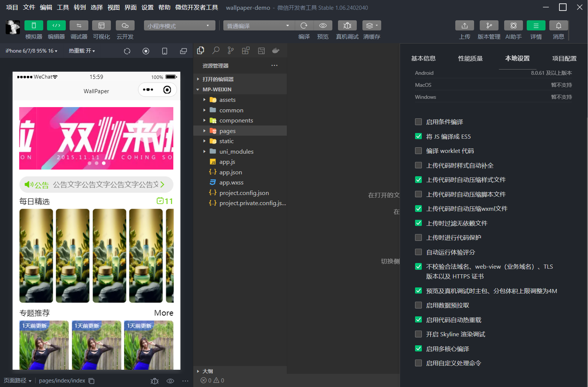Viewport: 588px width, 387px height.
Task: Click the 页面路径 status bar dropdown
Action: click(x=17, y=381)
